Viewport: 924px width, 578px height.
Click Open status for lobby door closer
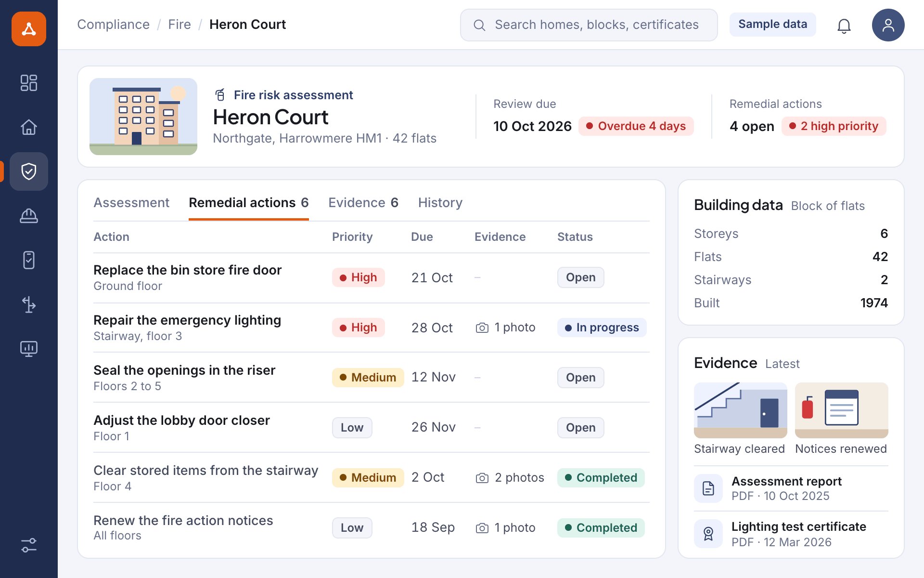click(581, 428)
